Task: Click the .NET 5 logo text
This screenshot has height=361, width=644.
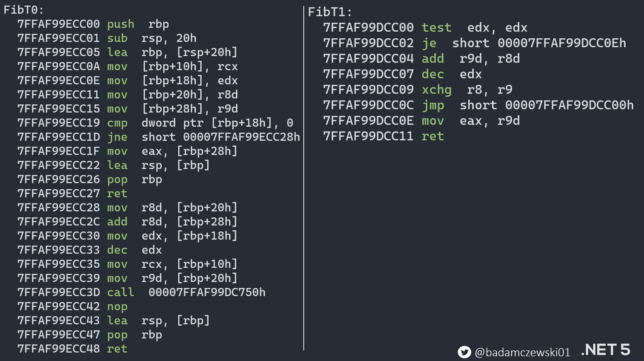Action: click(x=606, y=350)
